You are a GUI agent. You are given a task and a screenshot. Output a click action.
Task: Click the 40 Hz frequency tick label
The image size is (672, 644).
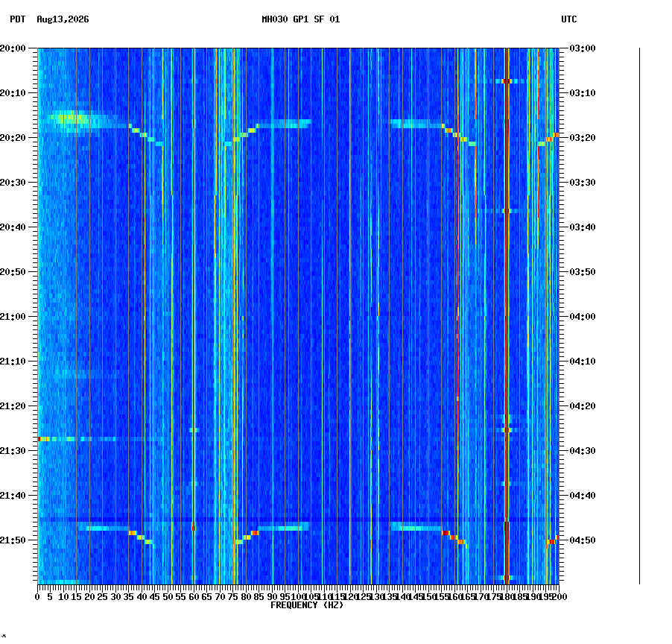coord(142,597)
